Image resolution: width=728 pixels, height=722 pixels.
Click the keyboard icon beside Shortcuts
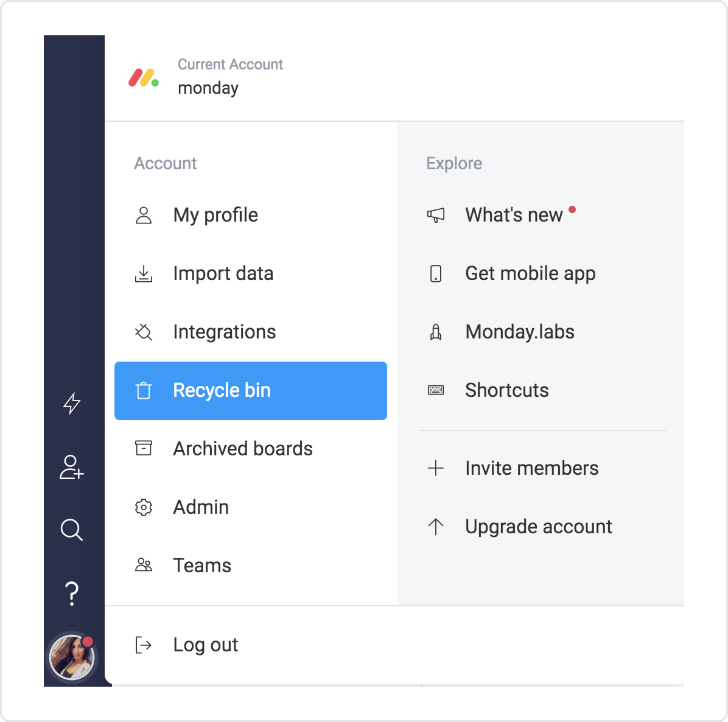(436, 390)
